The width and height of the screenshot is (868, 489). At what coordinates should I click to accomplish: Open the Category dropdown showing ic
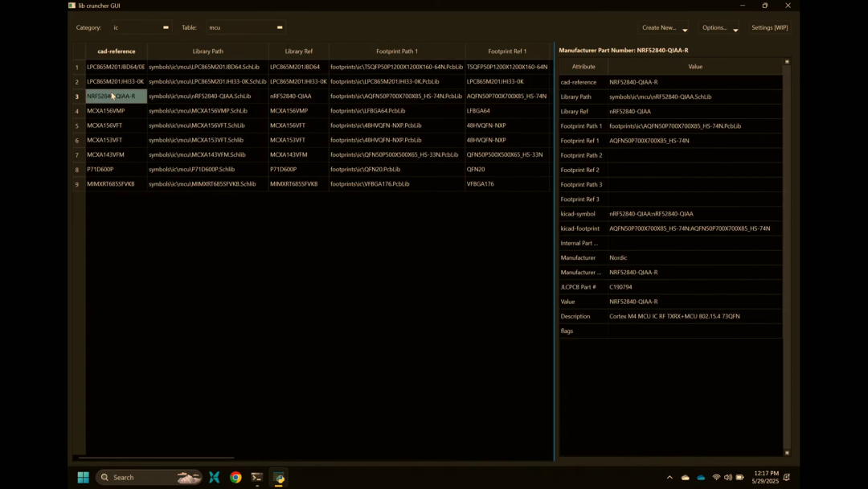click(141, 27)
